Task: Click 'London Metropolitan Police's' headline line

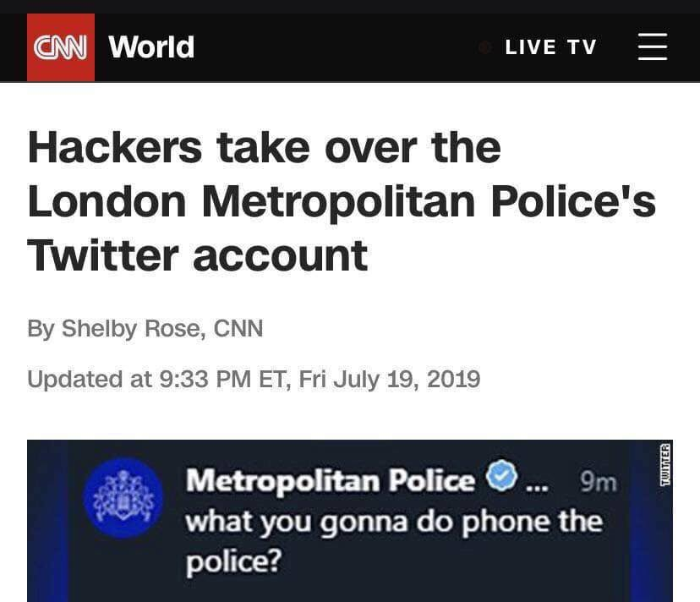Action: pos(342,202)
